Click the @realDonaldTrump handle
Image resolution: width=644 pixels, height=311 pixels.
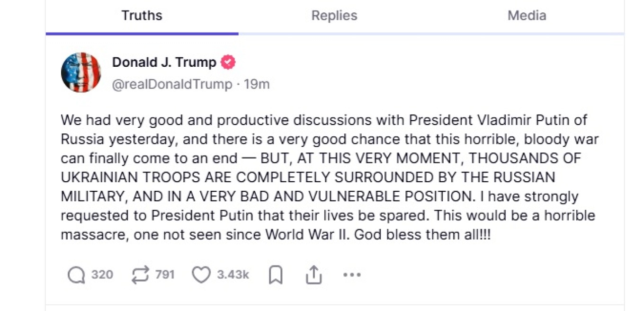(x=172, y=85)
